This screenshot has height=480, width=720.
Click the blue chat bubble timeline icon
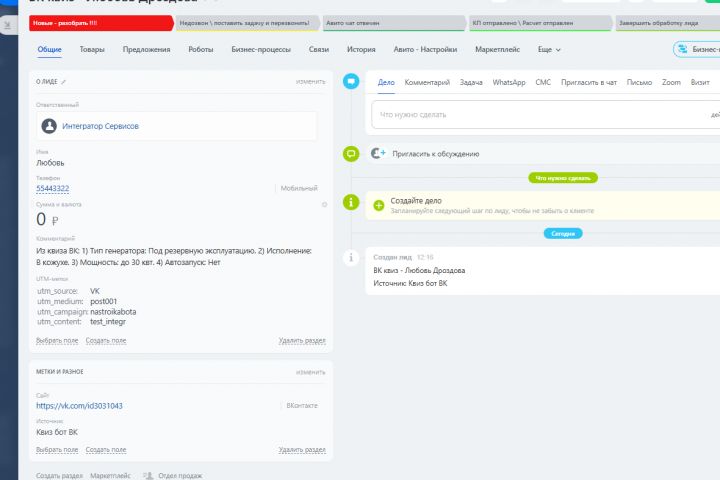click(351, 82)
